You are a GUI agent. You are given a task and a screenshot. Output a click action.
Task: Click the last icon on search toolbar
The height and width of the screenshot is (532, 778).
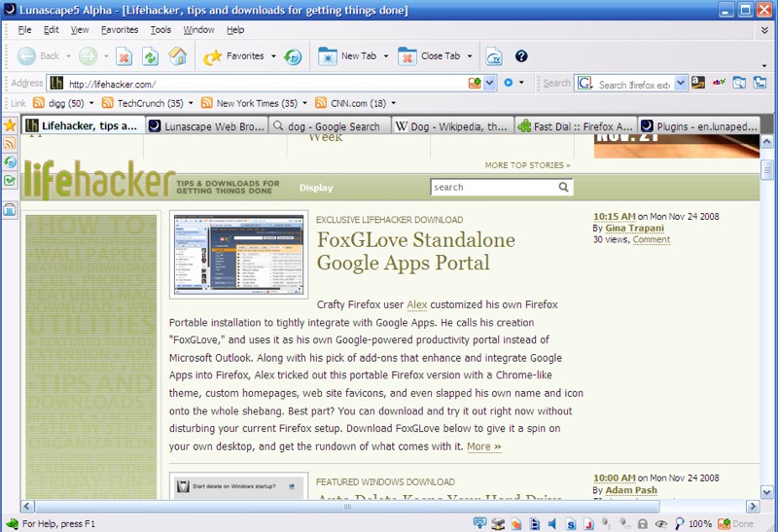760,83
